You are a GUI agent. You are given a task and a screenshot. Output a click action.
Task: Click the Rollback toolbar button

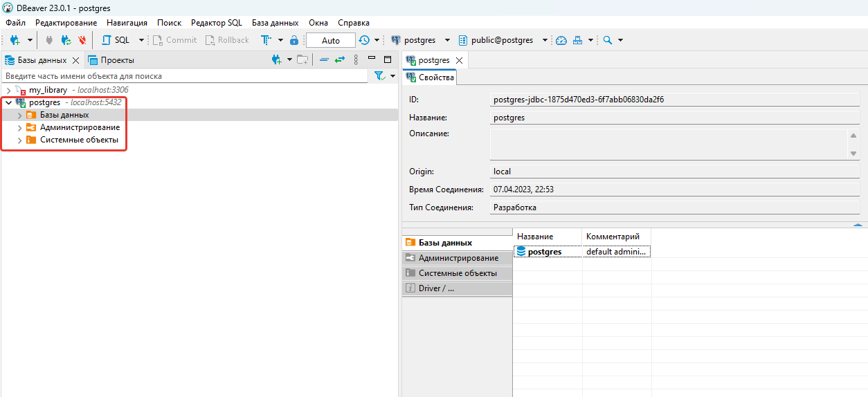(227, 40)
